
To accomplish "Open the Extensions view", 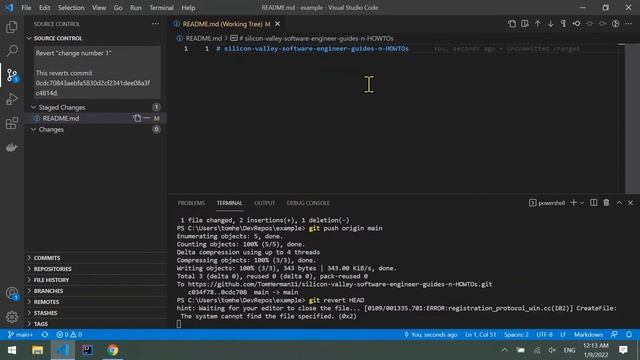I will [x=12, y=123].
